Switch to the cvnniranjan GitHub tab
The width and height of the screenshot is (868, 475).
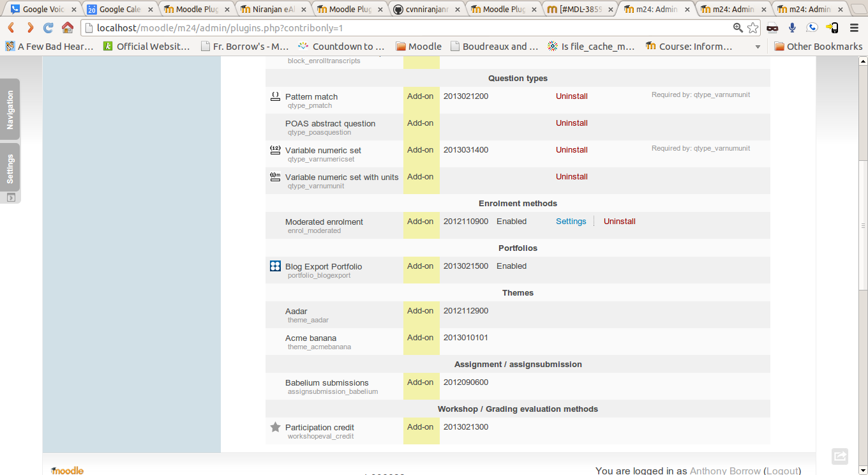(x=425, y=9)
